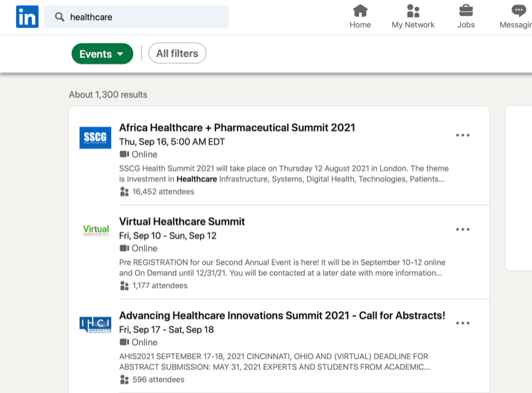The height and width of the screenshot is (393, 532).
Task: Click Fri, Sep 10 - Sun, Sep 12 date
Action: coord(168,236)
